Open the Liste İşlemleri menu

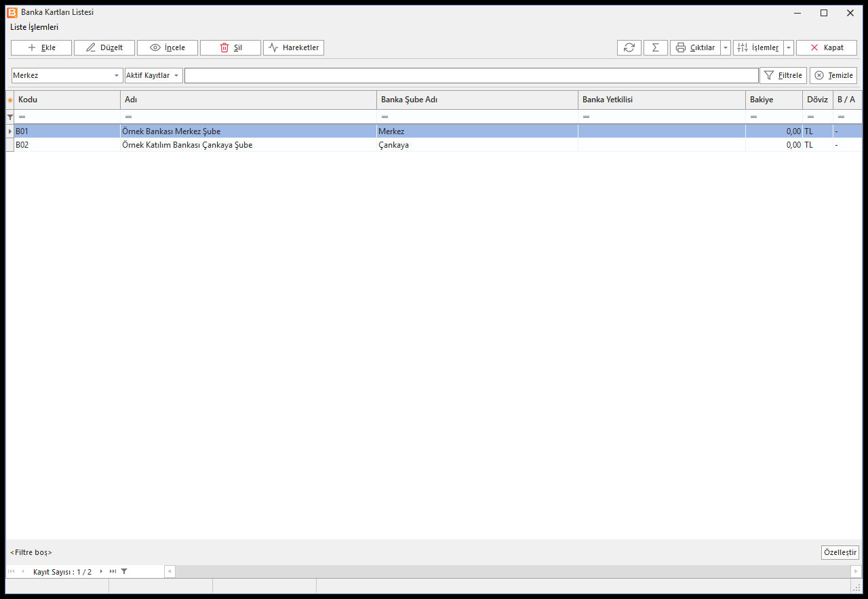click(x=34, y=27)
